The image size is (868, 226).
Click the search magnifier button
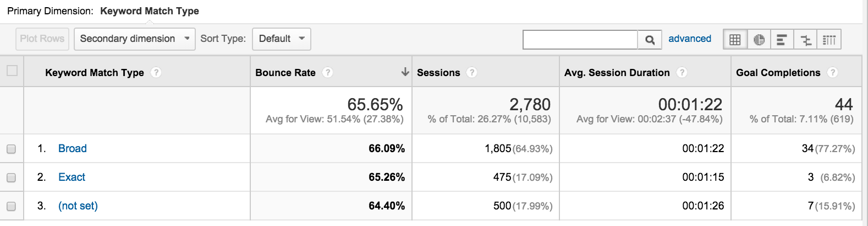point(650,40)
